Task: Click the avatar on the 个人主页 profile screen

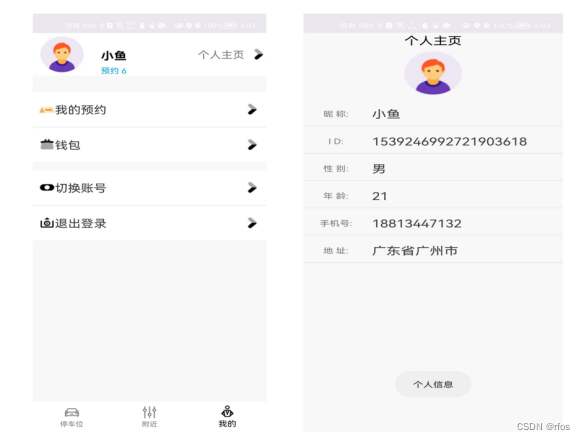Action: (x=433, y=74)
